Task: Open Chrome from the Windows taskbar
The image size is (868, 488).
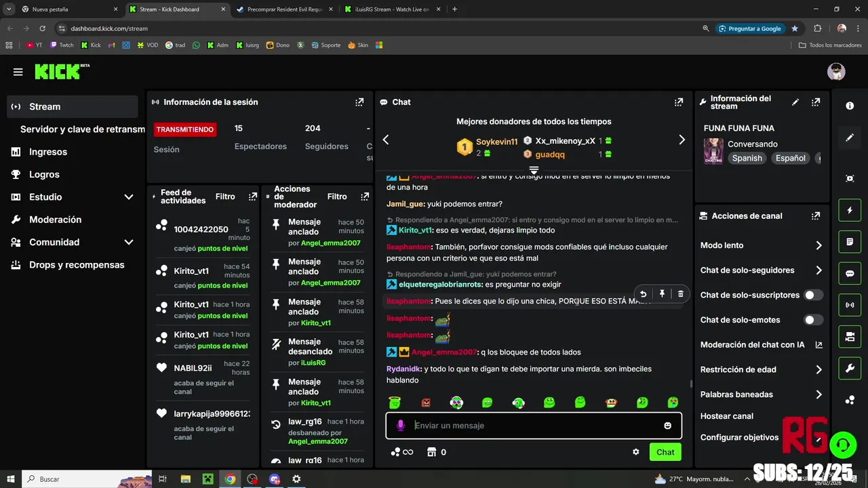Action: click(230, 479)
